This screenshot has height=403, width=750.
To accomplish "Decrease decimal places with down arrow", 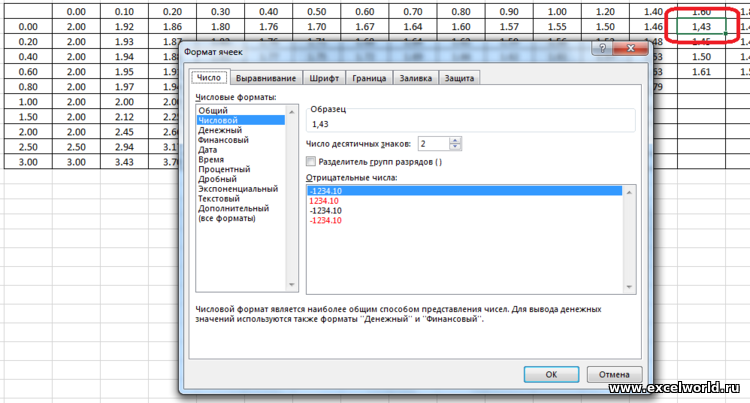I will pos(456,147).
